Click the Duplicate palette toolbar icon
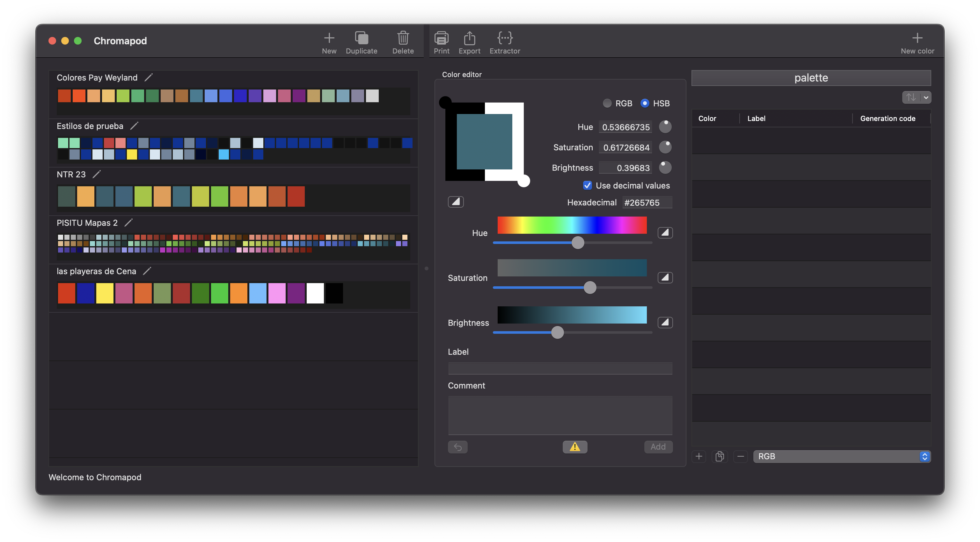The image size is (980, 542). click(361, 39)
